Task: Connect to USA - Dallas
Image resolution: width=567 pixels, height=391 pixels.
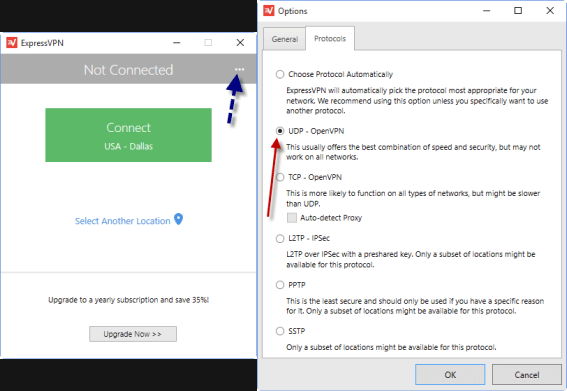Action: click(x=128, y=135)
